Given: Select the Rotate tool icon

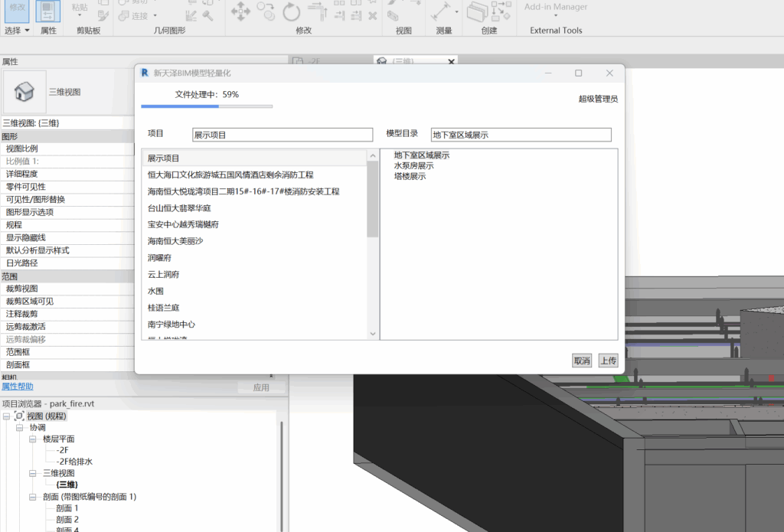Looking at the screenshot, I should tap(291, 11).
